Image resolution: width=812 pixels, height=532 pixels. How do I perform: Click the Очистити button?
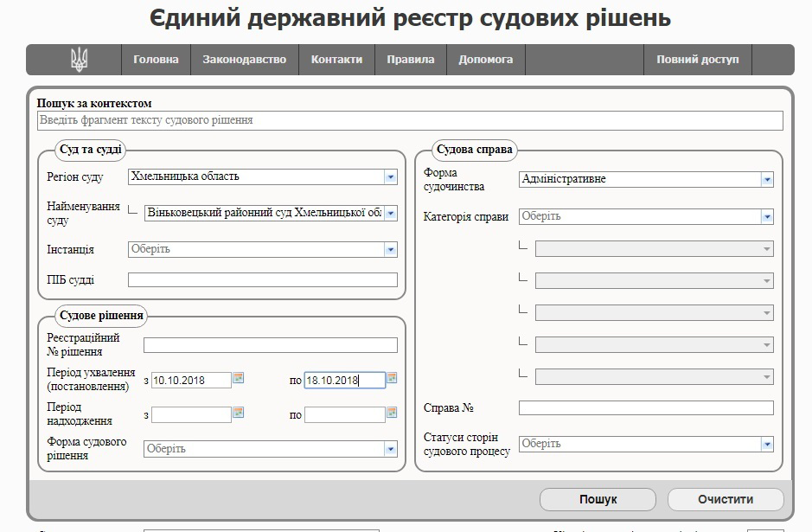[x=725, y=499]
